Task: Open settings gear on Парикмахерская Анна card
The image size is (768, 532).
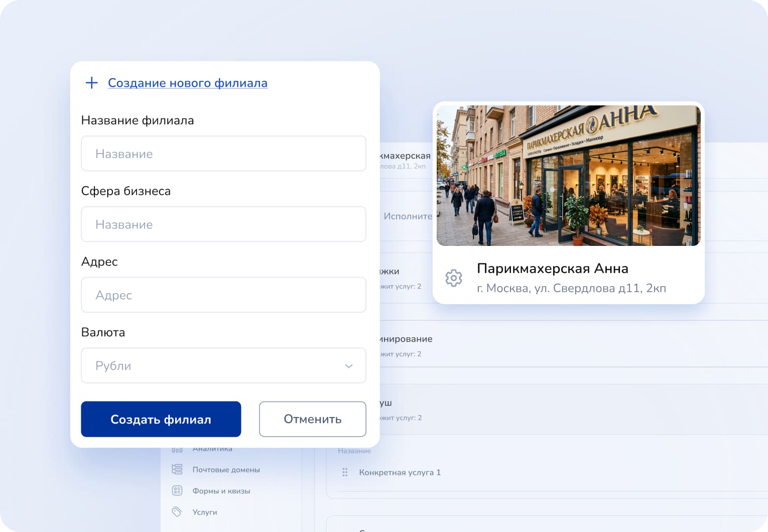Action: click(x=453, y=278)
